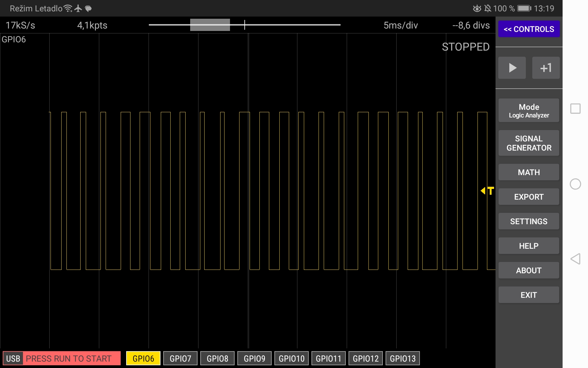Click the EXPORT button

point(529,197)
